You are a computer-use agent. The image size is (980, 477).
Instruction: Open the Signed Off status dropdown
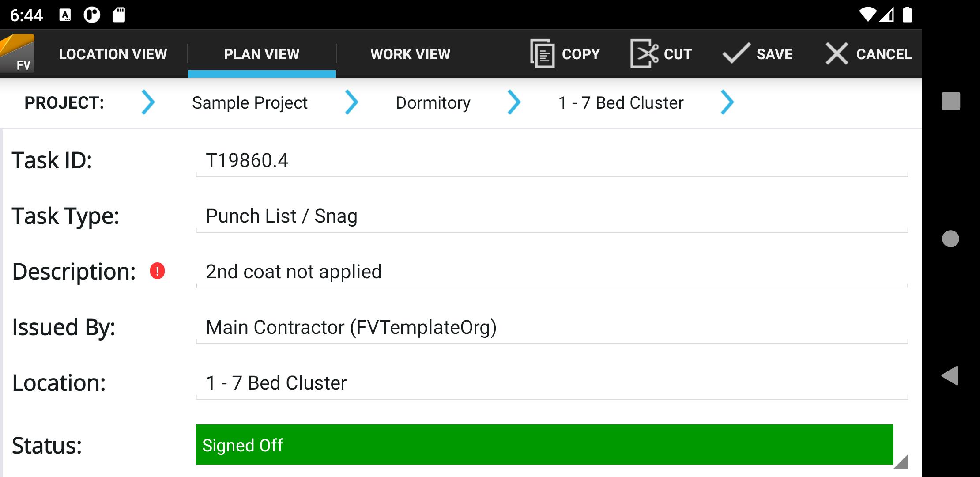[544, 445]
